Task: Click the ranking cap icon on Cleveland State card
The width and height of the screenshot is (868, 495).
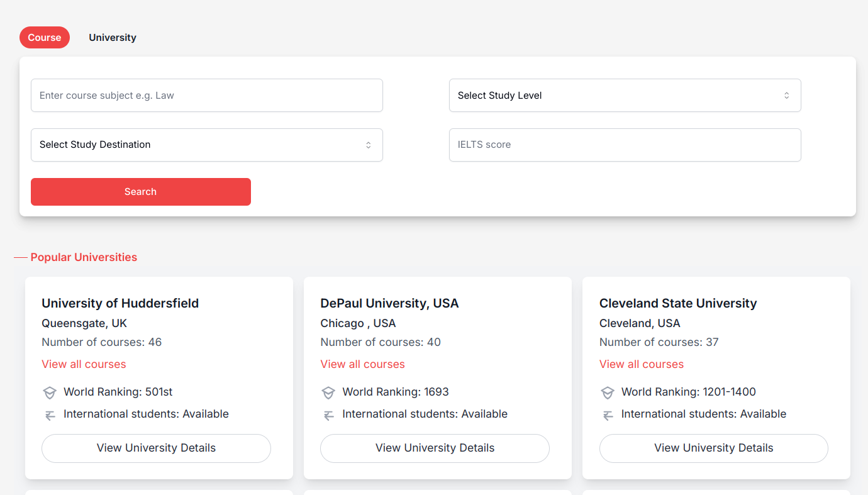Action: click(608, 392)
